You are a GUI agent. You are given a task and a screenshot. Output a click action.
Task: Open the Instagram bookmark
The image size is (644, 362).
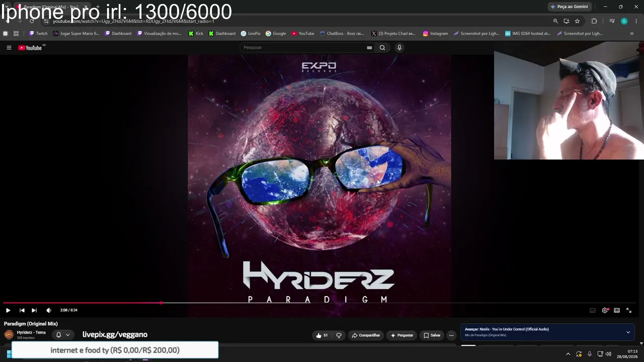(435, 34)
